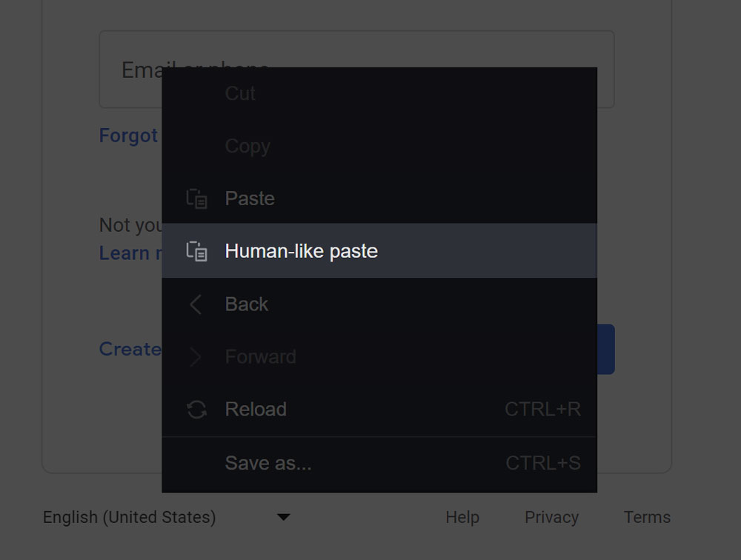Screen dimensions: 741x560
Task: Select Back in the context menu
Action: click(x=379, y=304)
